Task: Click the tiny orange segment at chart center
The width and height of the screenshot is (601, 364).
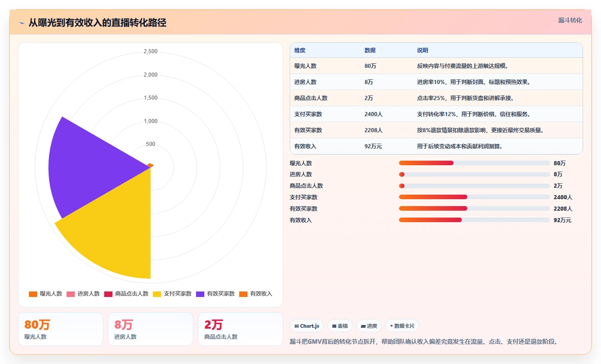Action: (x=150, y=165)
